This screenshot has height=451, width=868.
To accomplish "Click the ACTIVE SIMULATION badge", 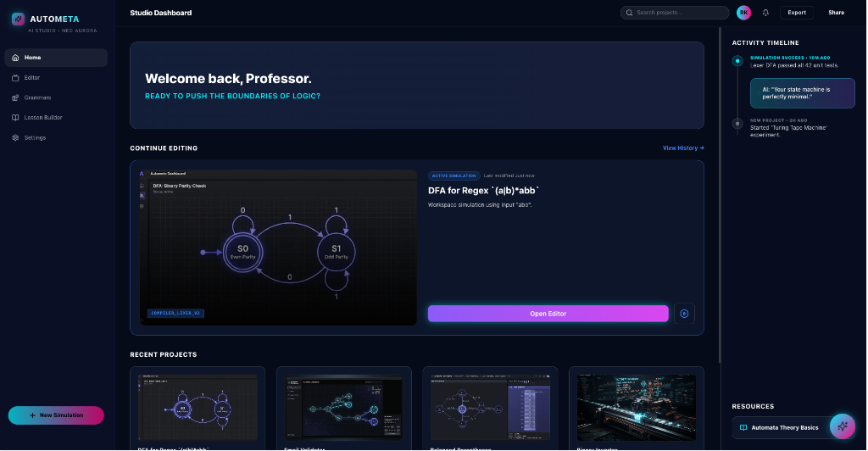I will (x=454, y=176).
